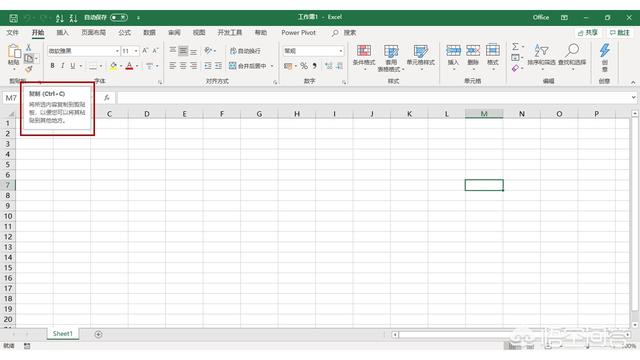The height and width of the screenshot is (360, 640).
Task: Click the Orientation text angle icon
Action: point(209,51)
